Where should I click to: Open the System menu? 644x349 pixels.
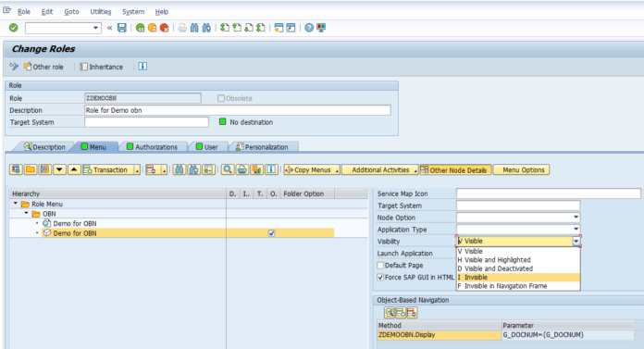coord(133,12)
